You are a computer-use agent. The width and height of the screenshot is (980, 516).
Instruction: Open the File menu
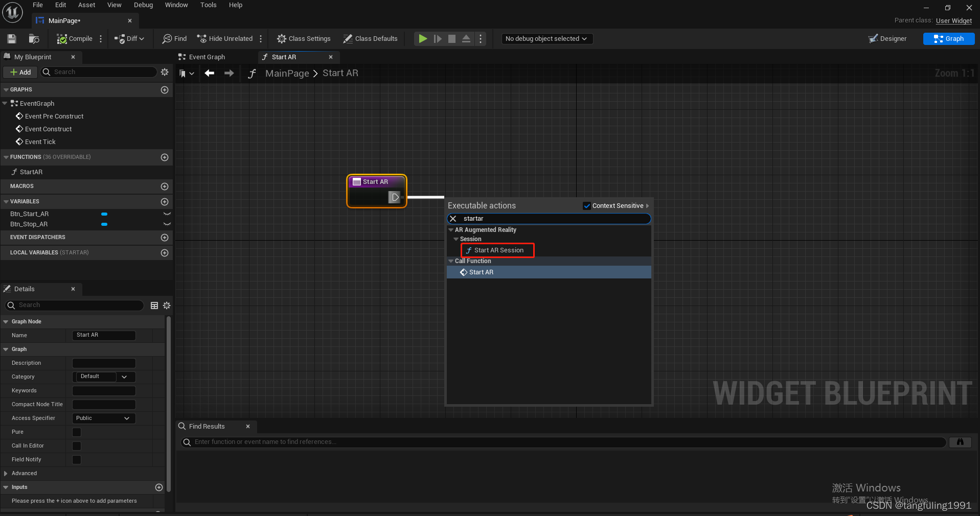click(x=38, y=5)
